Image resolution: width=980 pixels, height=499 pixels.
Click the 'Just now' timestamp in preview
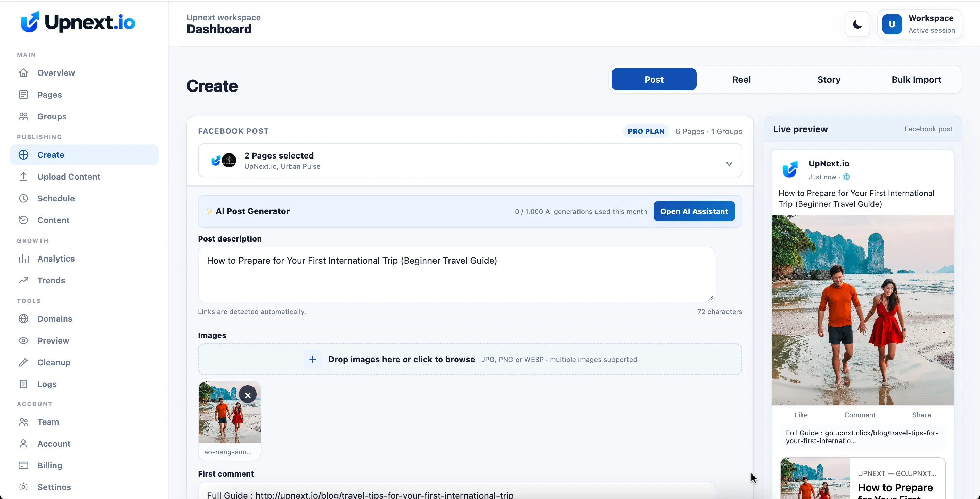click(822, 177)
